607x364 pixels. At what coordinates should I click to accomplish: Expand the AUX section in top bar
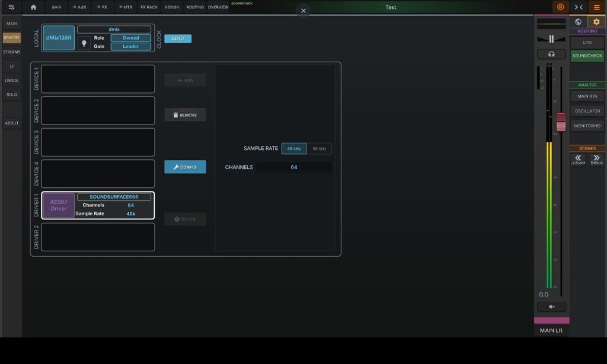pyautogui.click(x=79, y=7)
